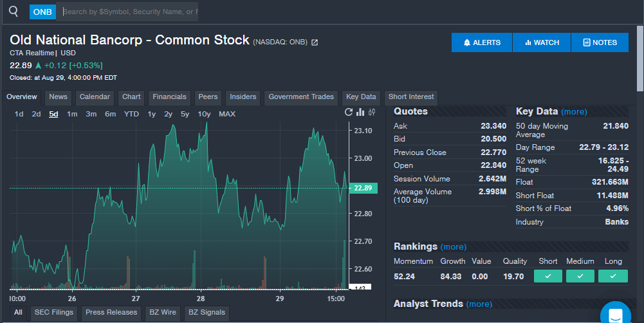Viewport: 644px width, 323px height.
Task: Click the Growth score 84.33
Action: pyautogui.click(x=450, y=277)
